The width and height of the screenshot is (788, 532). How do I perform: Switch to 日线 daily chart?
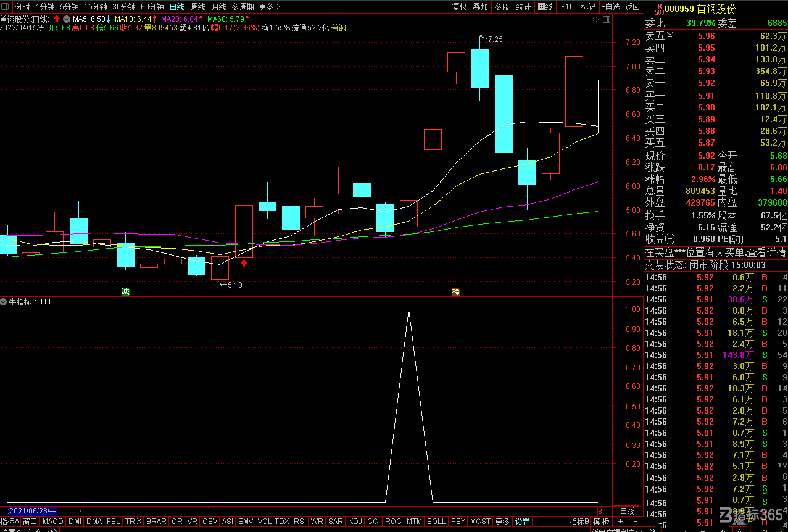tap(177, 7)
